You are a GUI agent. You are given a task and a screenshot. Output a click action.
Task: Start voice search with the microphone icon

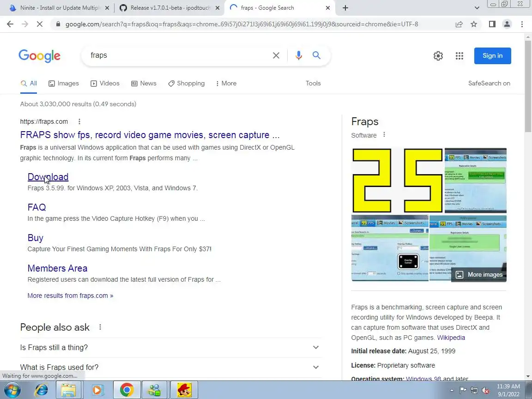pos(299,55)
